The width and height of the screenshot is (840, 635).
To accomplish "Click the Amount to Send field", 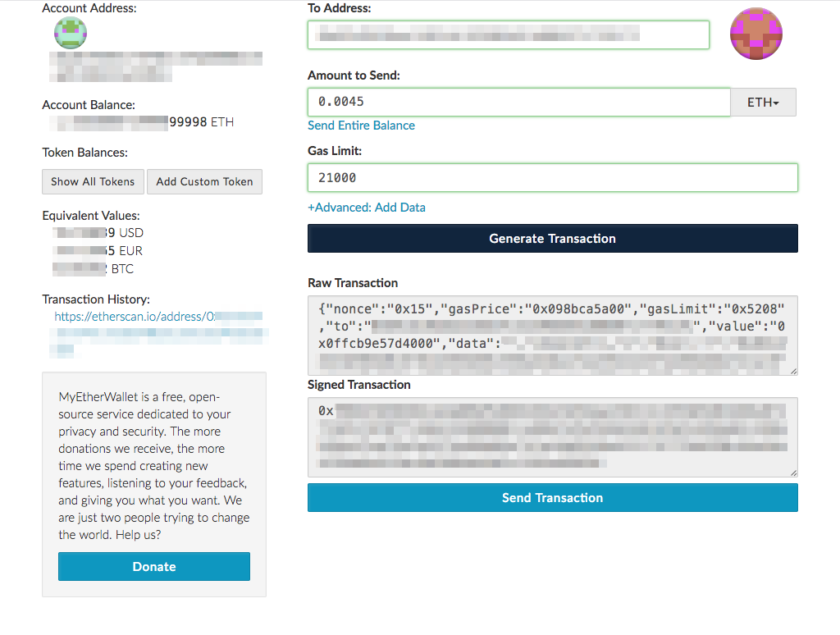I will pos(518,103).
